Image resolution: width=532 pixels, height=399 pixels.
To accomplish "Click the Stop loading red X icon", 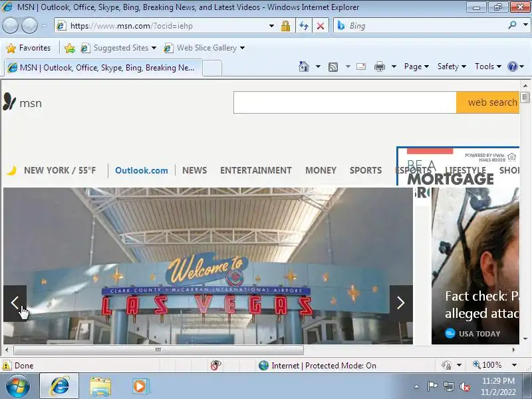I will click(x=320, y=26).
